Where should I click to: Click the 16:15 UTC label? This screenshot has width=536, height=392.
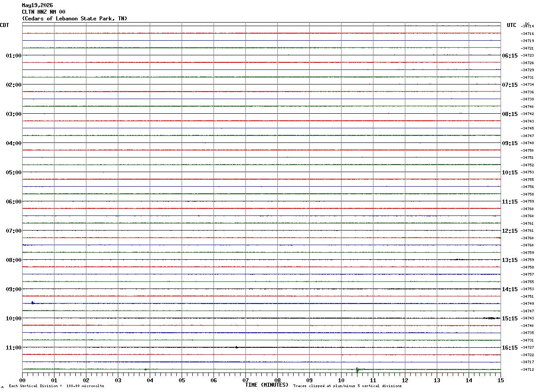[x=509, y=347]
